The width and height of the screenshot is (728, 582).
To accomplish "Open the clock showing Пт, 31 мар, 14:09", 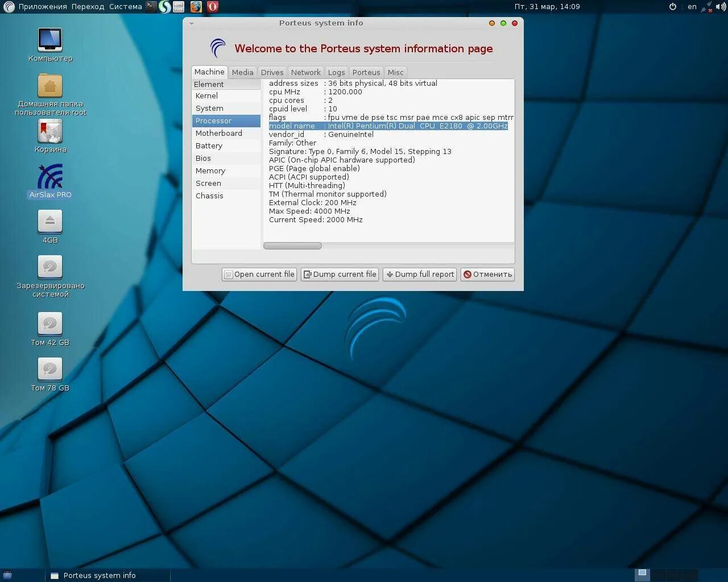I will (x=547, y=7).
